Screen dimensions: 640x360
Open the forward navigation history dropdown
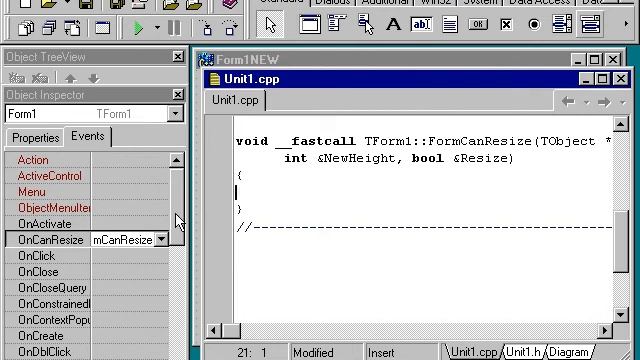622,102
